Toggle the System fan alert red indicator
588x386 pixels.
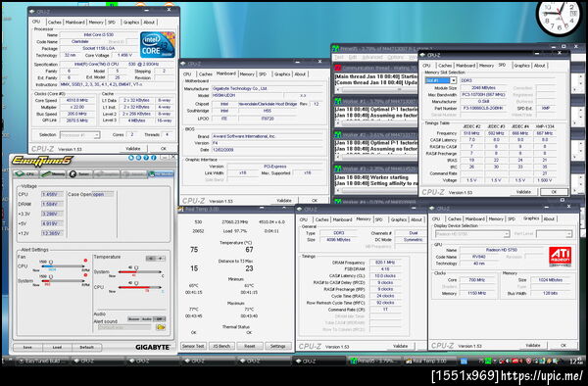(86, 274)
